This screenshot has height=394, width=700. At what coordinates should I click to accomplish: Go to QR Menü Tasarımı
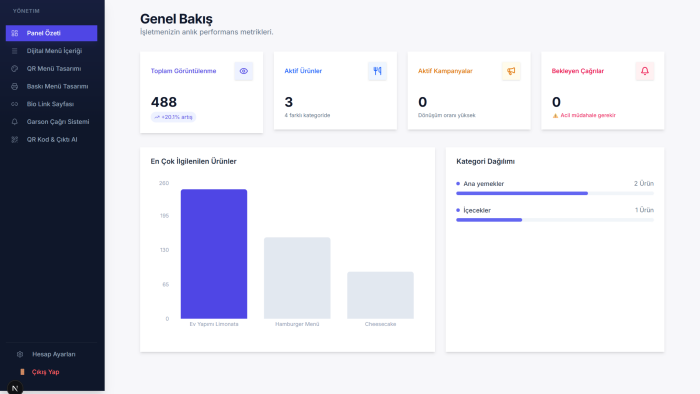pos(51,69)
